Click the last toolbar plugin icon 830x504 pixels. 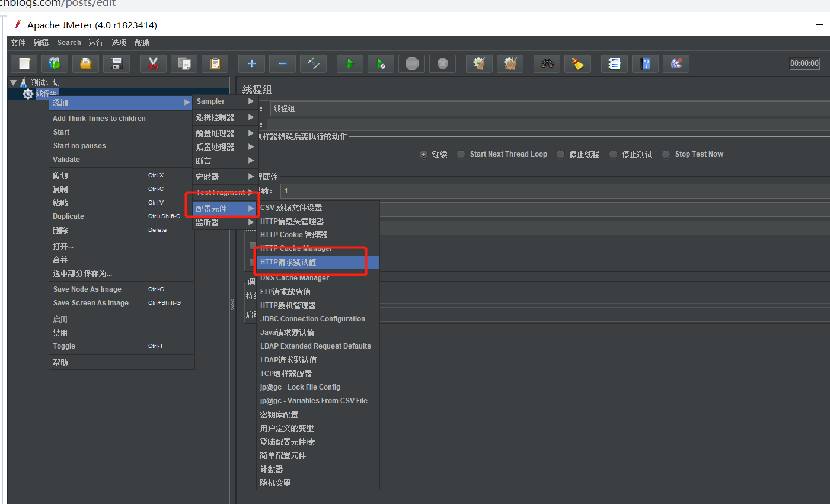pos(676,63)
